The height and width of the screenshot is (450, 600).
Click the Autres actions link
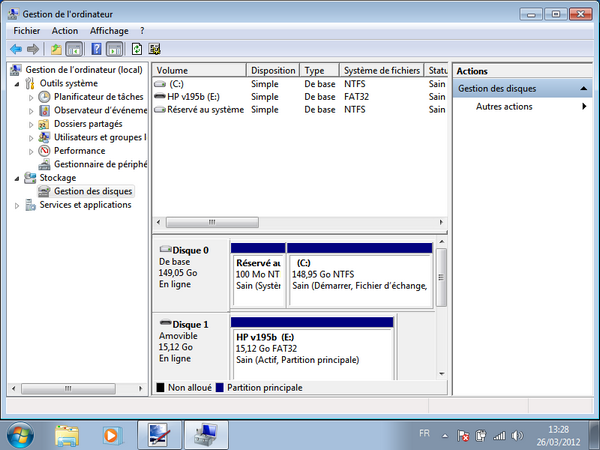(x=504, y=107)
